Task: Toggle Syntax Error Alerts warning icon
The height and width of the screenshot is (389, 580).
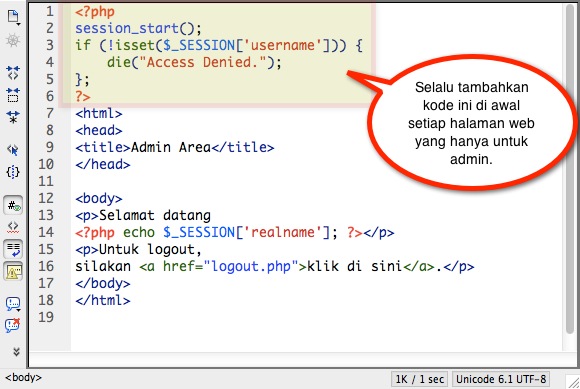Action: [13, 272]
